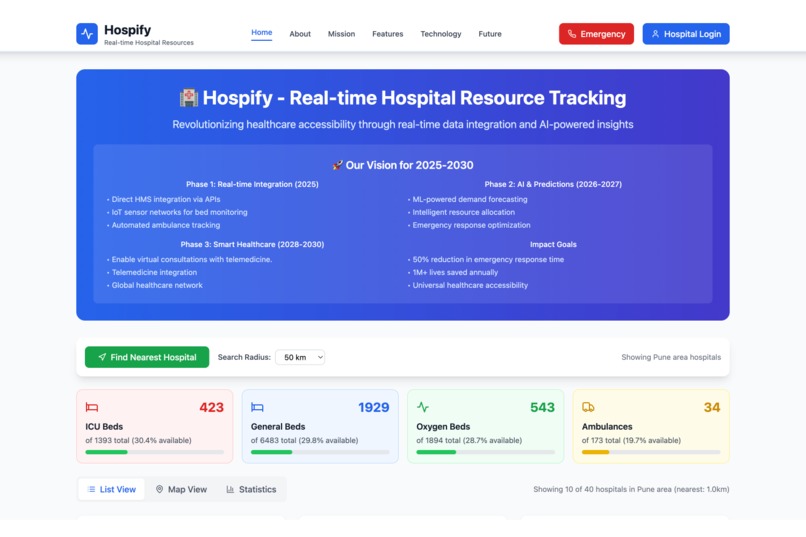Click 'Universal healthcare accessibility' bullet
This screenshot has height=537, width=806.
470,285
